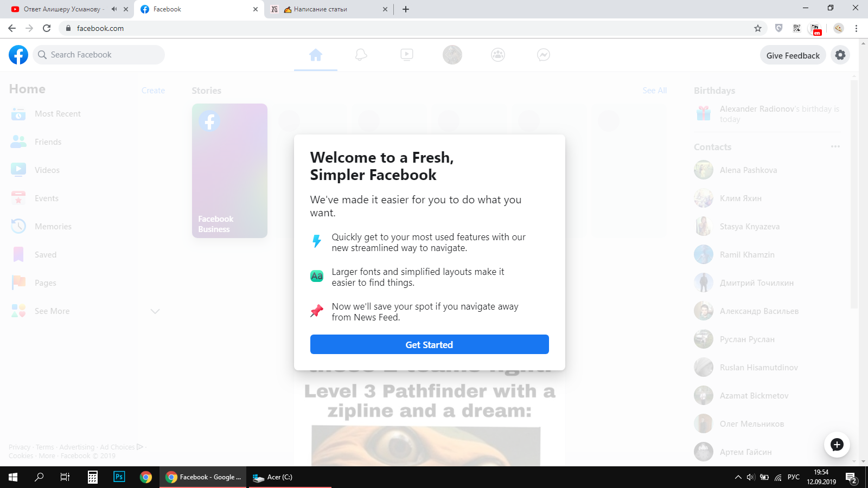Open the Chrome three-dot menu

[857, 28]
